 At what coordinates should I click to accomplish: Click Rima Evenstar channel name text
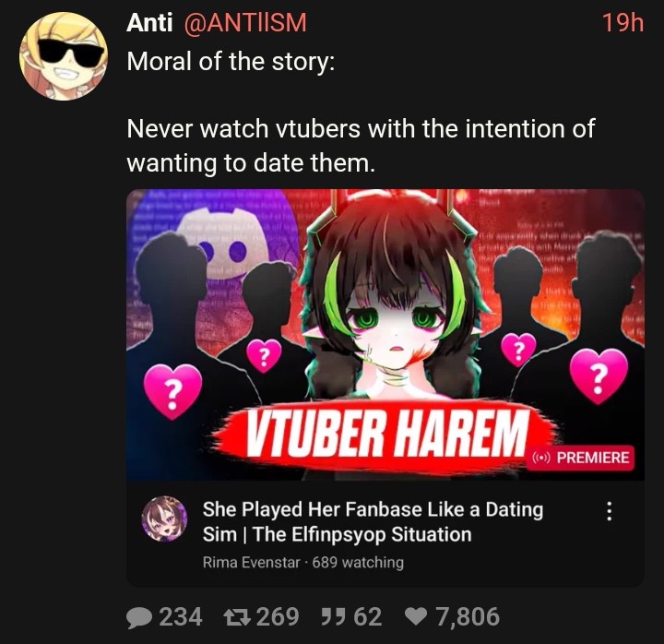251,562
